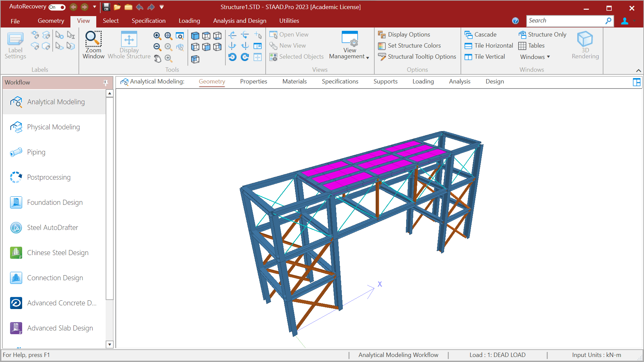Open the Windows dropdown menu
The height and width of the screenshot is (362, 644).
click(535, 57)
